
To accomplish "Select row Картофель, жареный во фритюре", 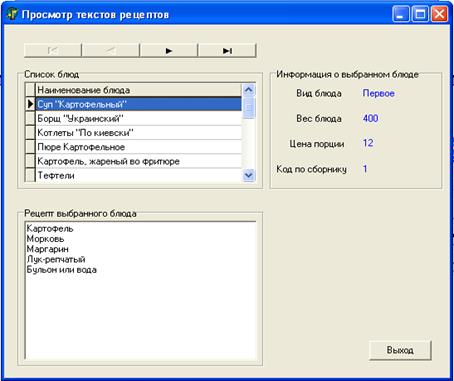I will [x=138, y=161].
